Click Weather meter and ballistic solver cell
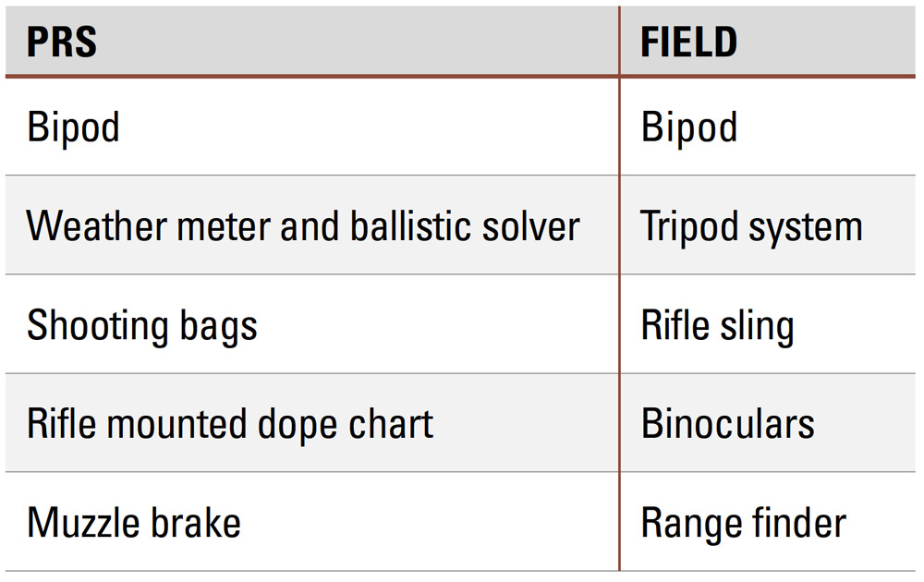Screen dimensions: 924x582 click(312, 225)
